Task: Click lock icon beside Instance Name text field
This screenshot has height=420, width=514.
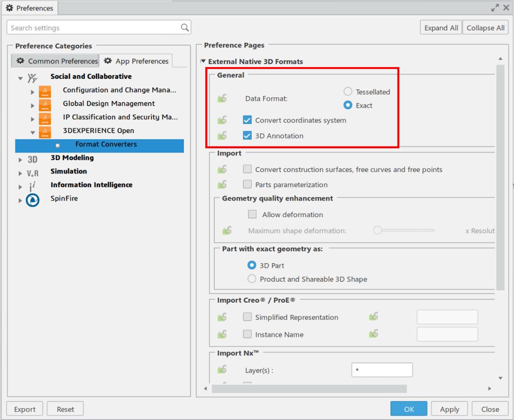Action: 373,334
